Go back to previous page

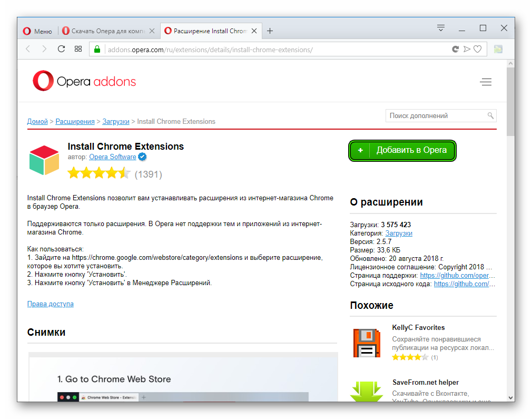(28, 49)
